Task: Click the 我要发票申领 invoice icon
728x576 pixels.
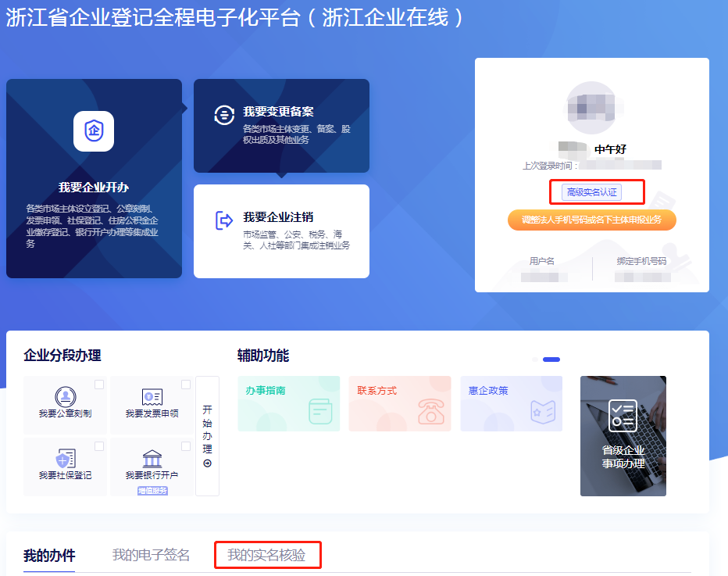Action: click(152, 397)
